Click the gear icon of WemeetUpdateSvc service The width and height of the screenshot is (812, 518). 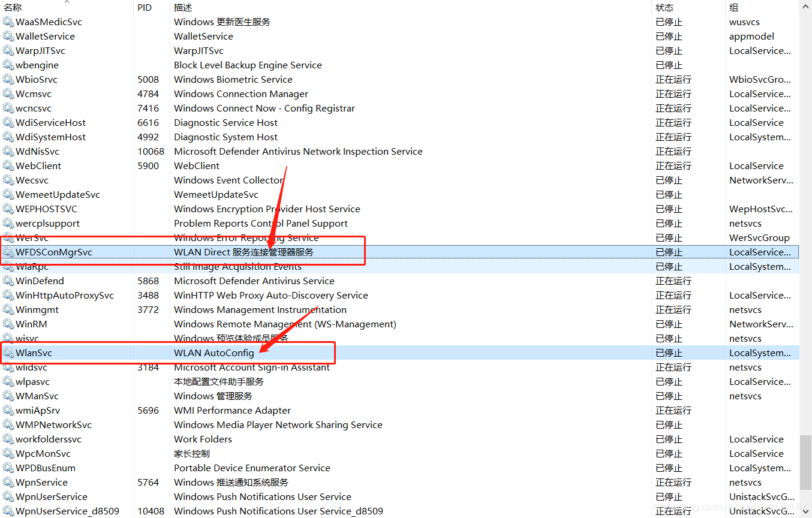pos(8,194)
